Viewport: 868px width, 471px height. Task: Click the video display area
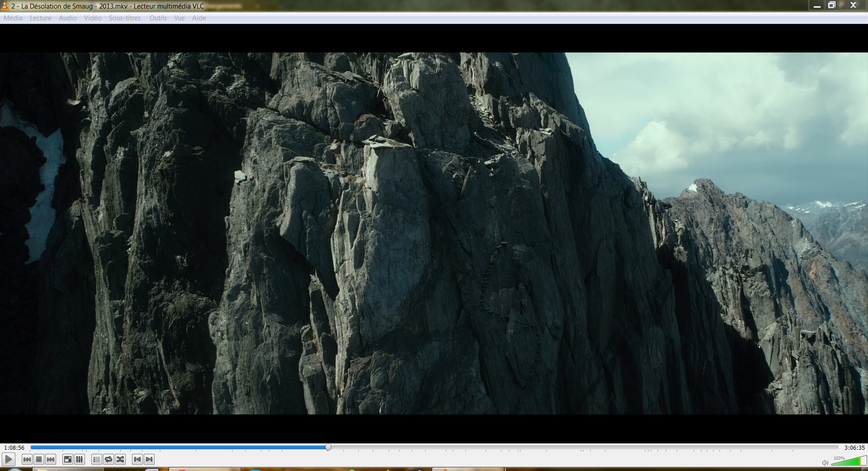(x=434, y=233)
